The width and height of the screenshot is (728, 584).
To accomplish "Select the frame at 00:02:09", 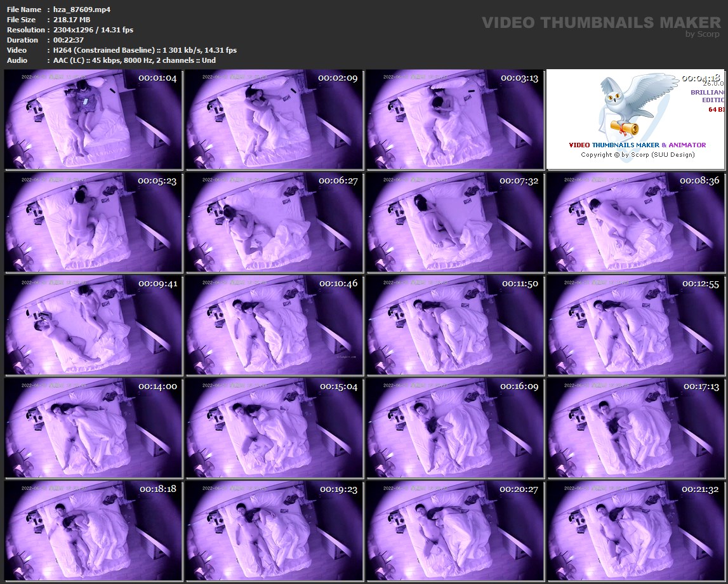I will (x=274, y=119).
